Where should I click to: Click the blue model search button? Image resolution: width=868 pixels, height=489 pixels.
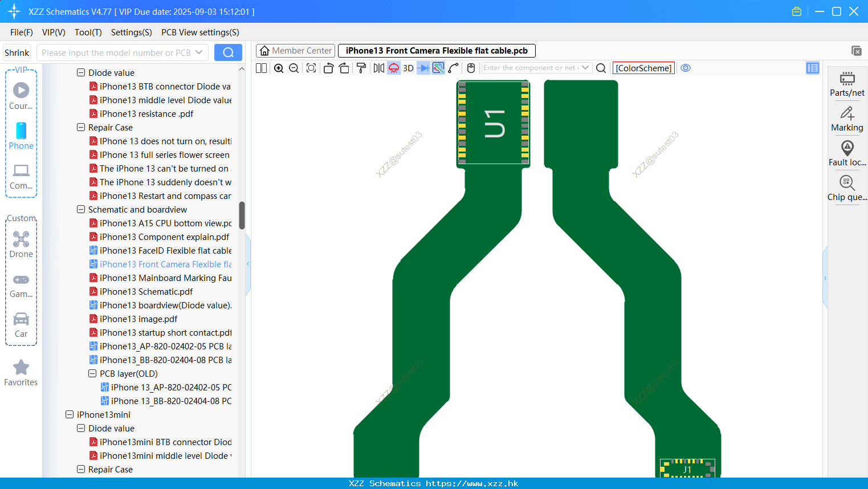pyautogui.click(x=228, y=52)
